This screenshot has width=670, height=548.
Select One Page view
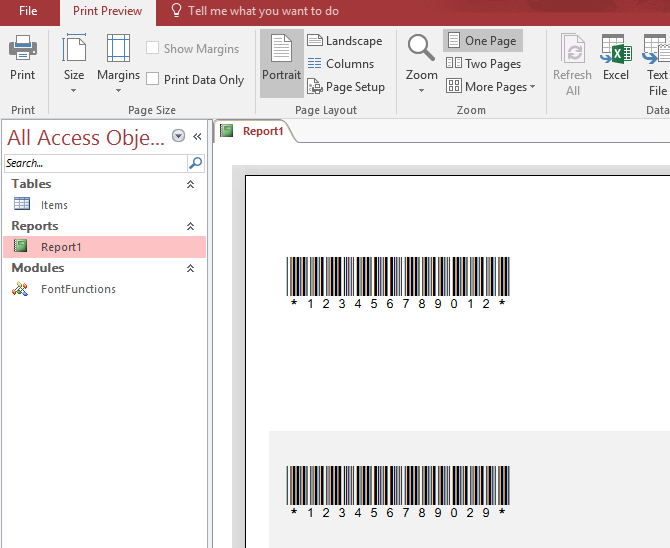coord(483,41)
